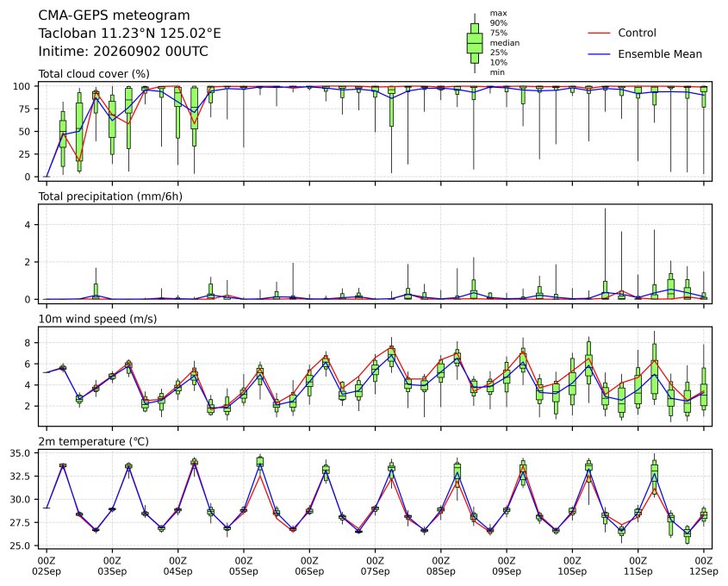Image resolution: width=728 pixels, height=586 pixels.
Task: Select the 00Z 05Sep axis label
Action: [243, 566]
